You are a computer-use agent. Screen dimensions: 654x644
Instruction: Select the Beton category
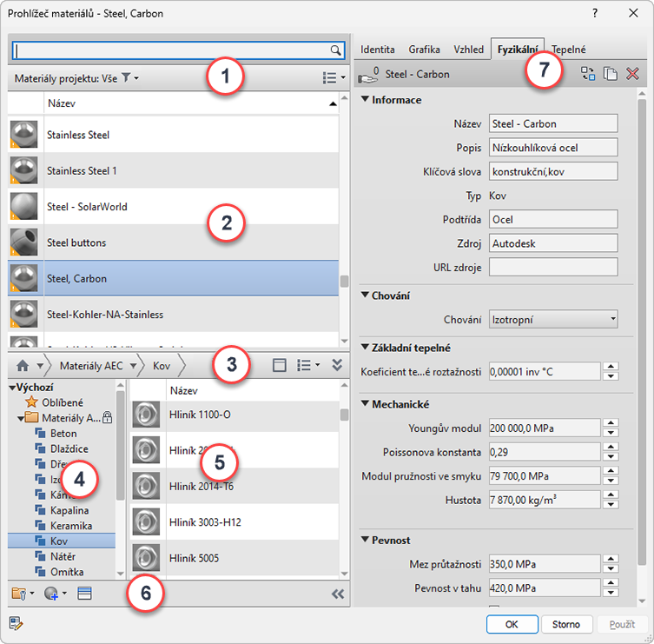(63, 433)
